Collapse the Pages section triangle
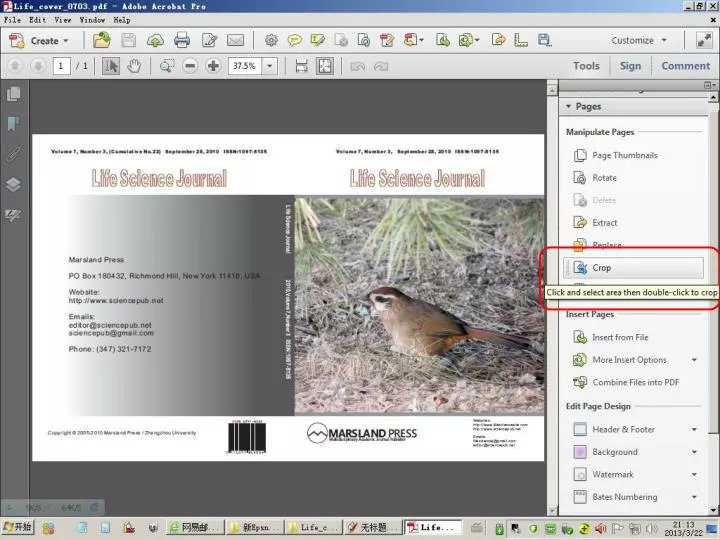The width and height of the screenshot is (720, 540). (x=568, y=107)
